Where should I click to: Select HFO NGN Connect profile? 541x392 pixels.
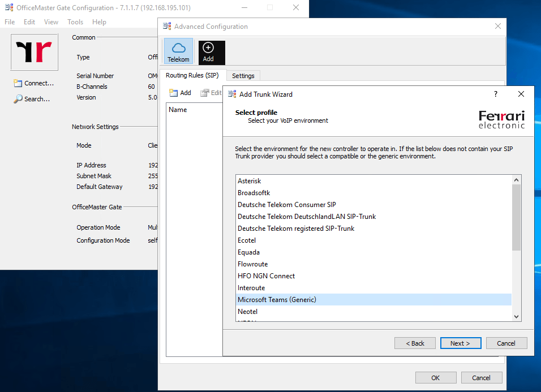(x=374, y=276)
